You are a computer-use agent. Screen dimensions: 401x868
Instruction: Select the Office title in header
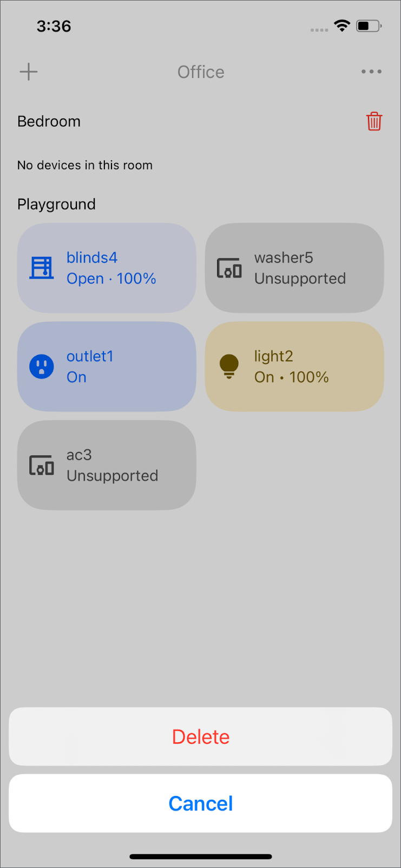pyautogui.click(x=201, y=72)
